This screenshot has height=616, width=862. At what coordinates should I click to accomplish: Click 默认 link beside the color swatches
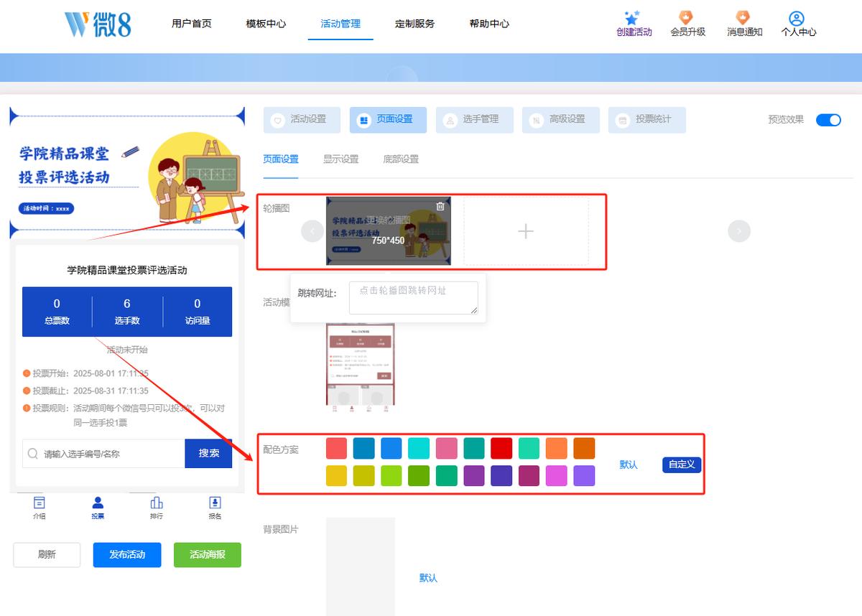point(629,465)
